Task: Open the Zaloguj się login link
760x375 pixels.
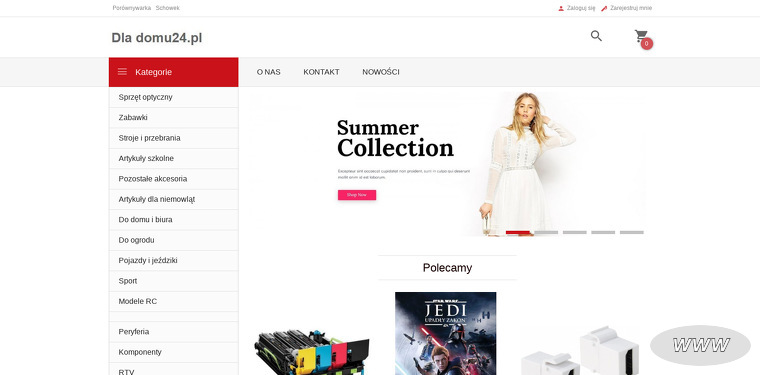Action: click(581, 8)
